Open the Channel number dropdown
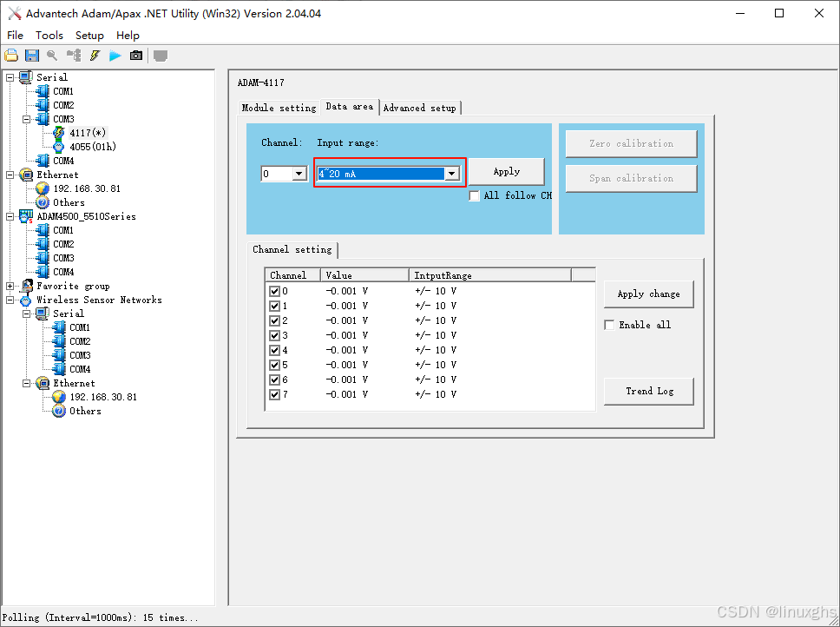 coord(299,174)
